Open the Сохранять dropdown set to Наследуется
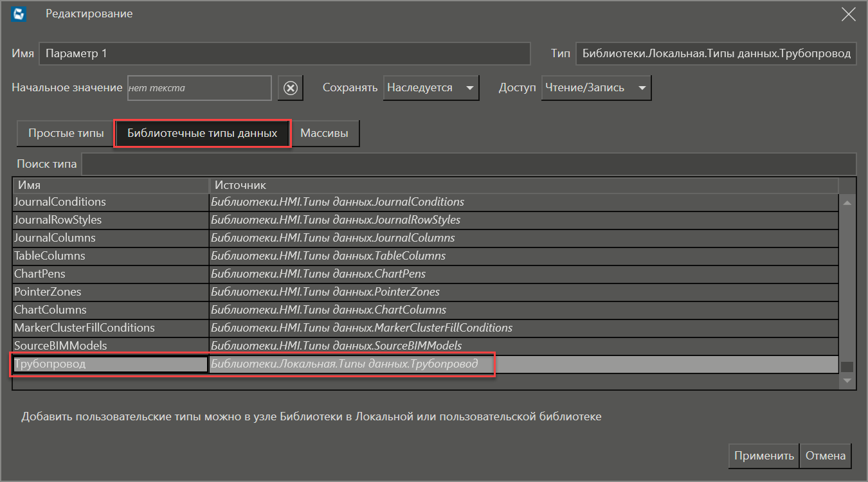868x482 pixels. point(431,88)
